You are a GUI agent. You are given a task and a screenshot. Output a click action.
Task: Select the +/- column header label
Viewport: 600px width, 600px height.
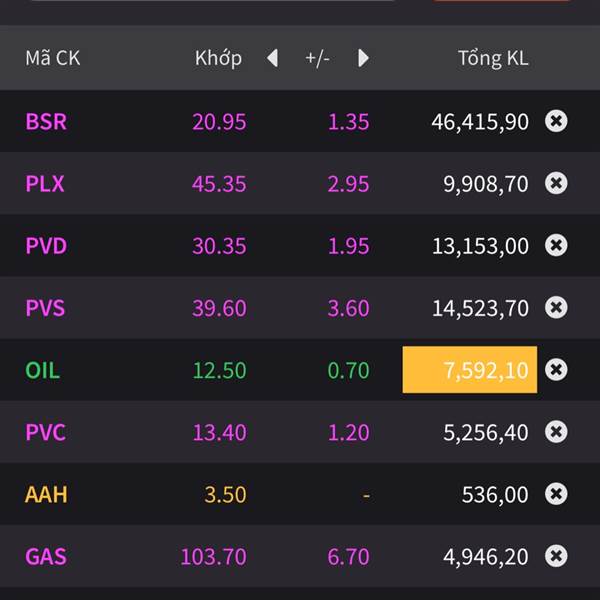click(x=317, y=58)
